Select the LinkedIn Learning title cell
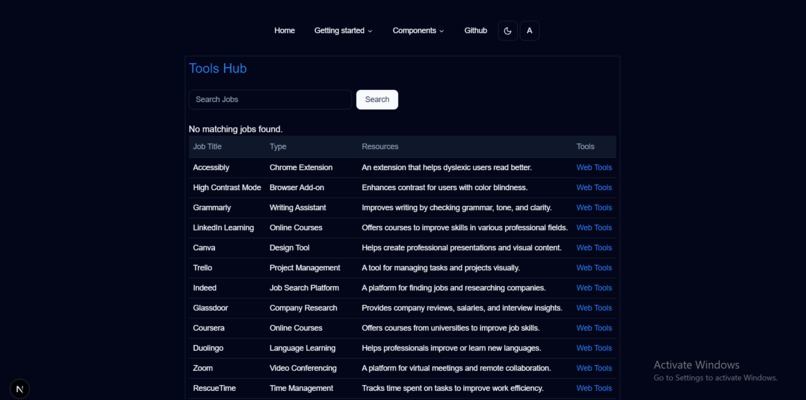The width and height of the screenshot is (806, 400). coord(223,228)
